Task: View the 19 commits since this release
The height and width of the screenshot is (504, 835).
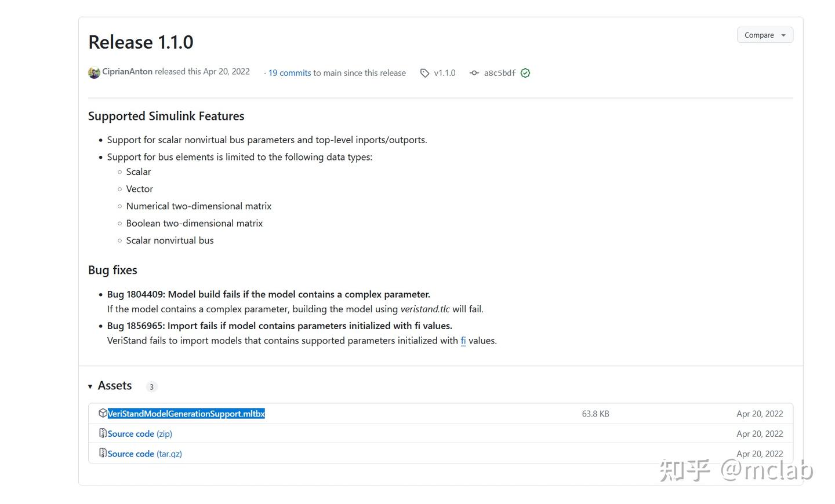Action: click(x=289, y=73)
